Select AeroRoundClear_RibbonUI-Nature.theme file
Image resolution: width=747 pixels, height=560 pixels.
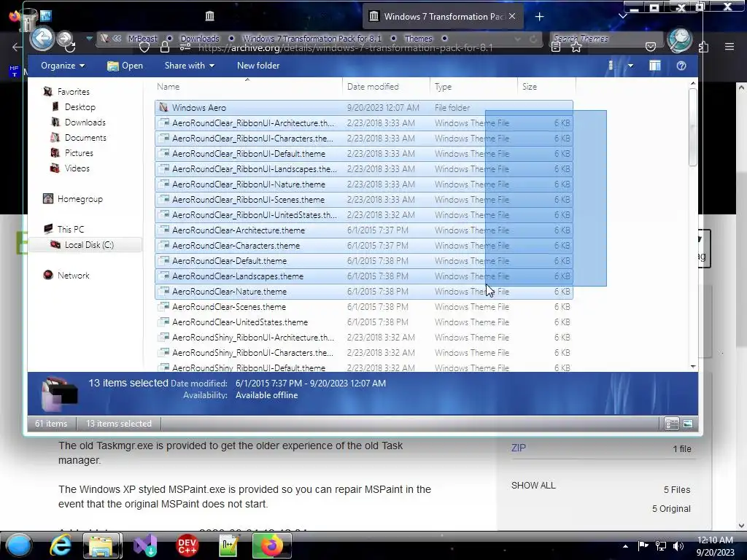pyautogui.click(x=363, y=184)
